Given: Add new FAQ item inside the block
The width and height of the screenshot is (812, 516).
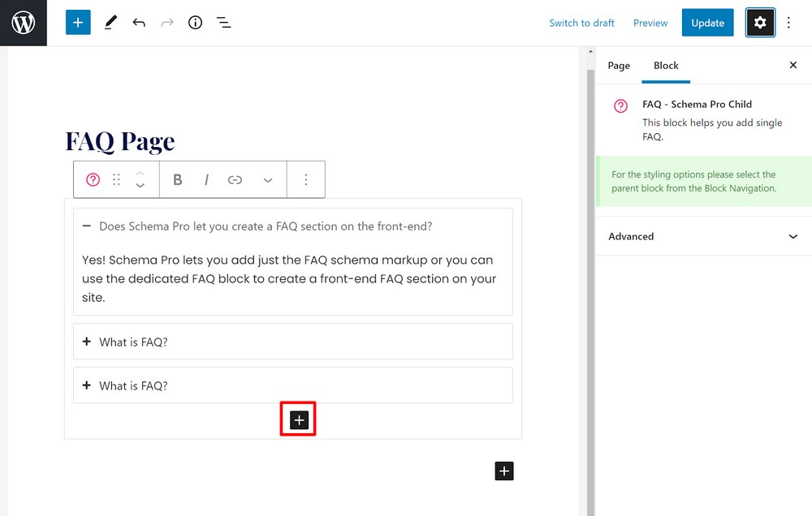Looking at the screenshot, I should click(x=299, y=419).
